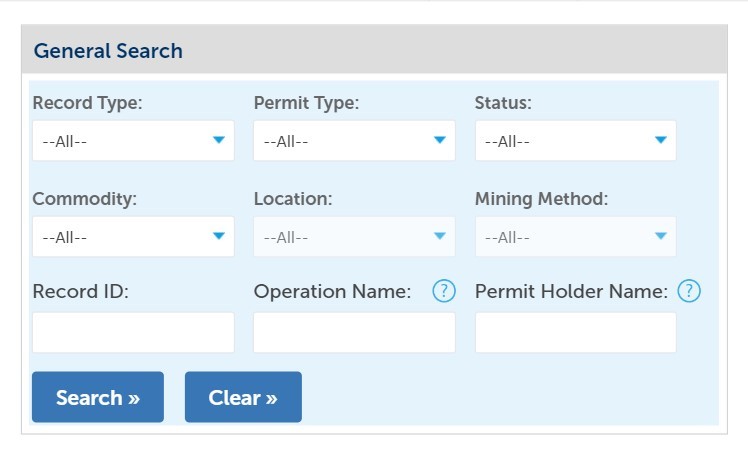Select the General Search panel header
Viewport: 748px width, 454px height.
374,49
